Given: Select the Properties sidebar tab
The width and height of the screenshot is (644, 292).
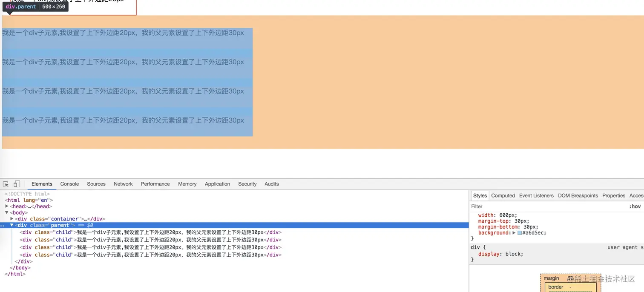Looking at the screenshot, I should pos(614,196).
